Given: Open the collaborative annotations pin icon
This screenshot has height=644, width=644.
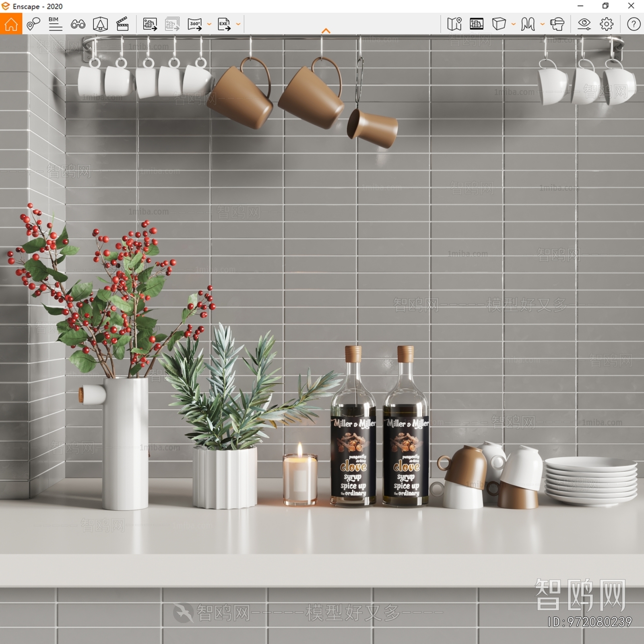Looking at the screenshot, I should point(33,24).
